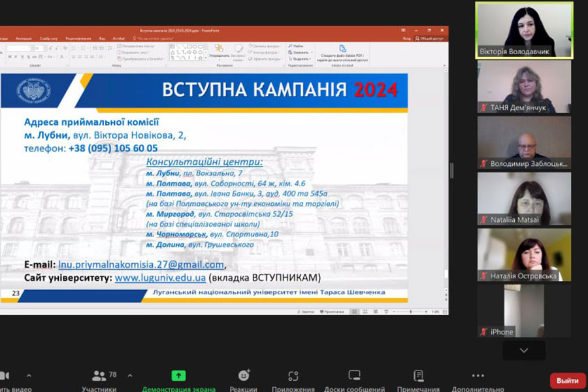Open the Вид ribbon tab
Screen dimensions: 588x392
102,39
